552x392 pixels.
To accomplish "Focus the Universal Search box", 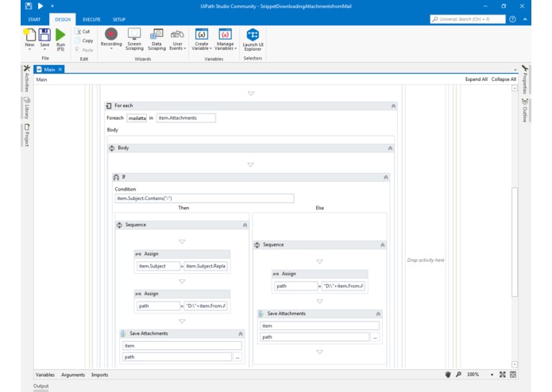I will click(x=468, y=19).
